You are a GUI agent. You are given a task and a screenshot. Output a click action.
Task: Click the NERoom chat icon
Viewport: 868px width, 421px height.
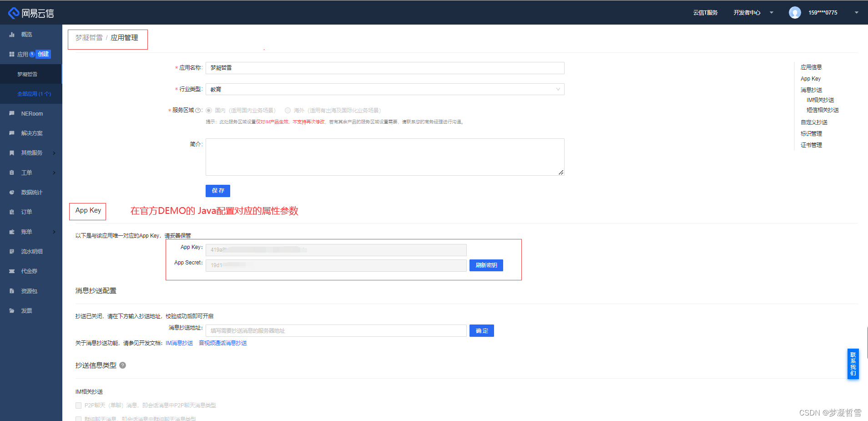pyautogui.click(x=12, y=113)
